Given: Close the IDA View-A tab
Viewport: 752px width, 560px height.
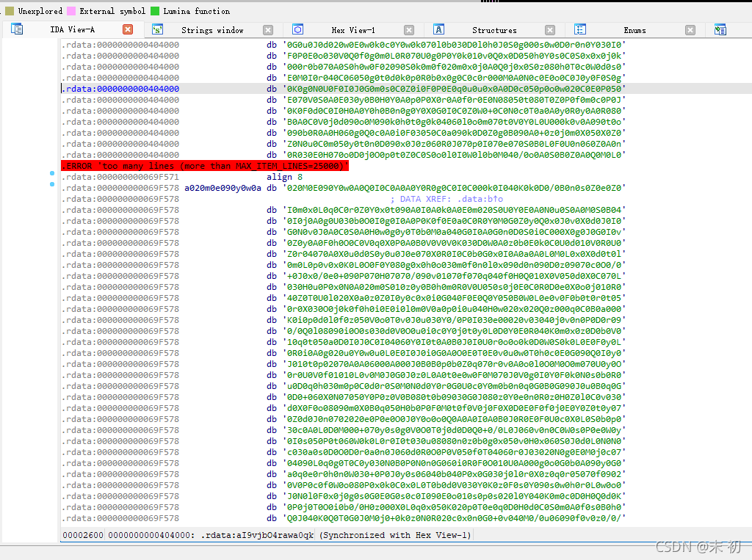Looking at the screenshot, I should pos(128,29).
